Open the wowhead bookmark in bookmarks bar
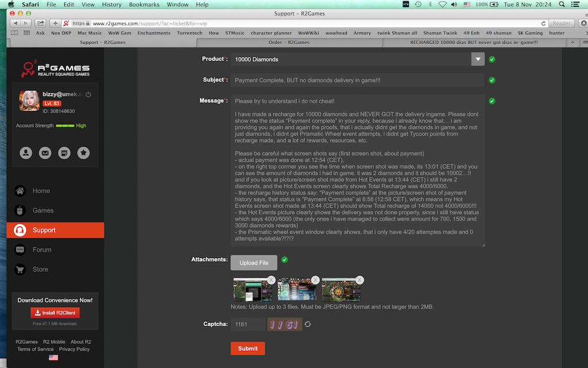Screen dimensions: 588x368 [x=336, y=33]
